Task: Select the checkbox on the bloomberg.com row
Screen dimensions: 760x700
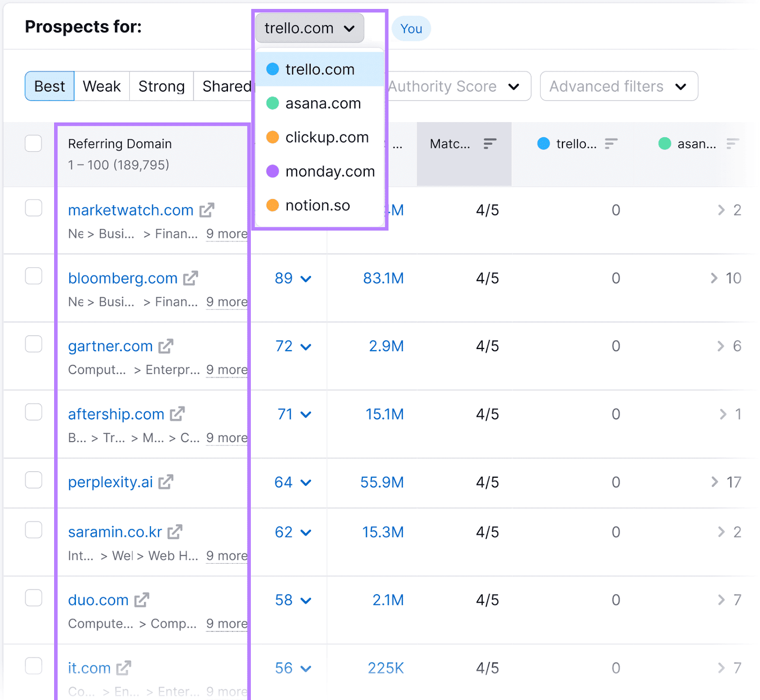Action: click(34, 276)
